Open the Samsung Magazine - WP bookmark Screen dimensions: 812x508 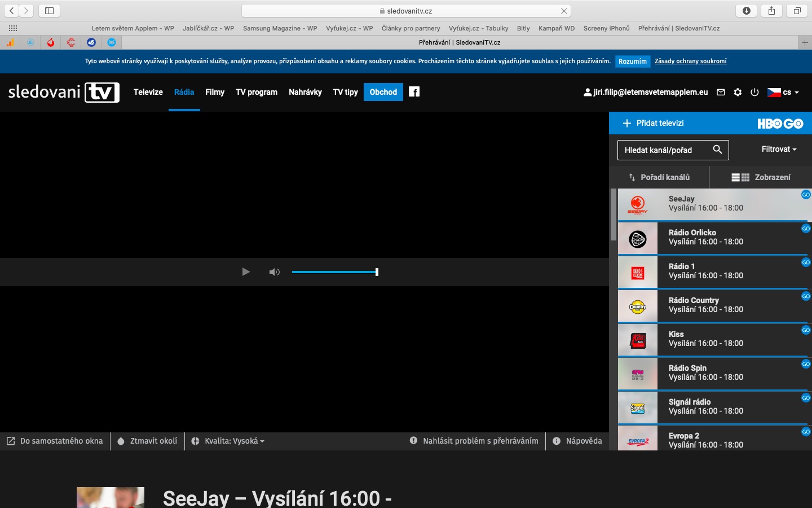(x=280, y=28)
